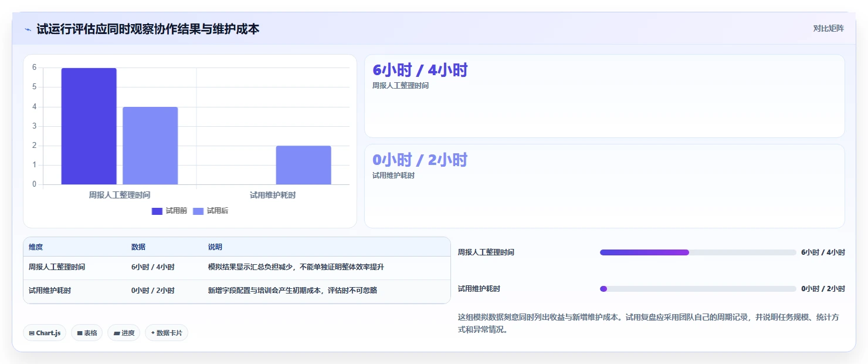Click the 试用后 bar for 试用维护耗时
The height and width of the screenshot is (364, 868).
[x=303, y=165]
